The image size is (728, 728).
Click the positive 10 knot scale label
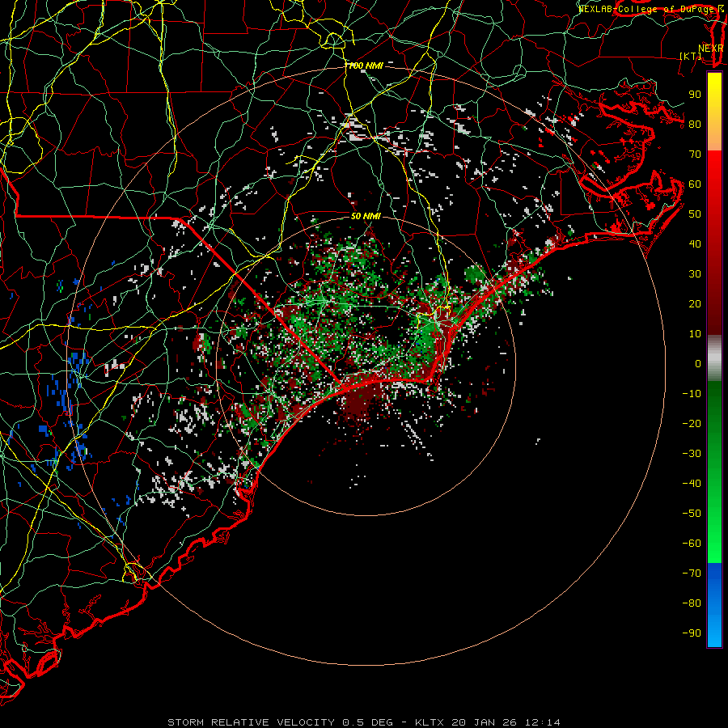[x=695, y=334]
